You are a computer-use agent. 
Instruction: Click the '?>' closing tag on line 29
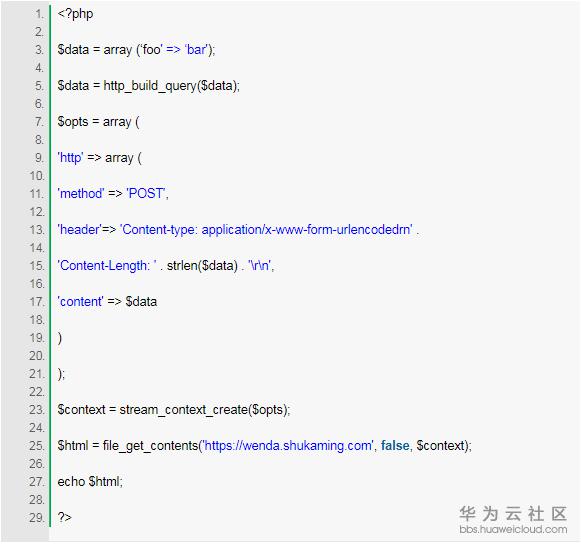[x=64, y=517]
